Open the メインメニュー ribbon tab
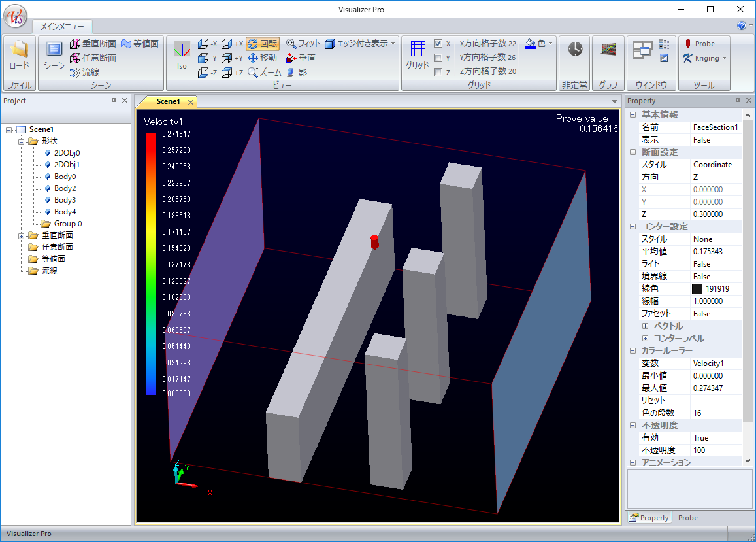This screenshot has height=542, width=756. pos(62,27)
